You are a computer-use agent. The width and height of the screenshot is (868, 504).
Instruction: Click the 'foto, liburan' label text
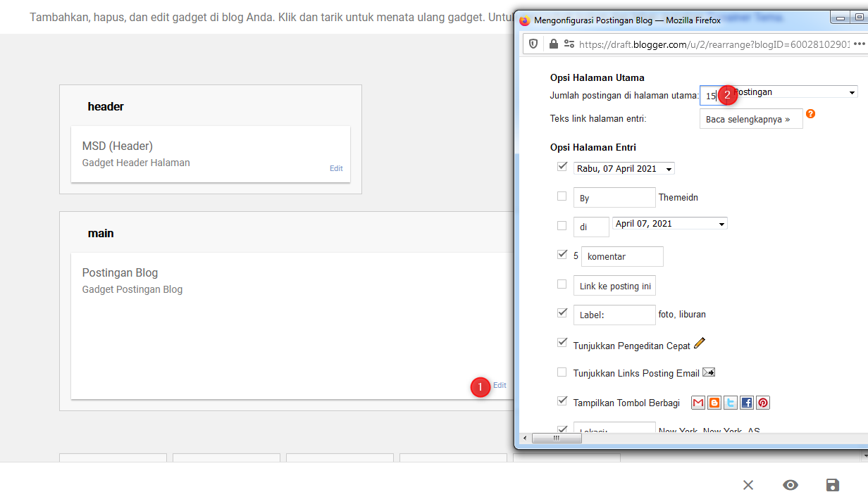682,315
